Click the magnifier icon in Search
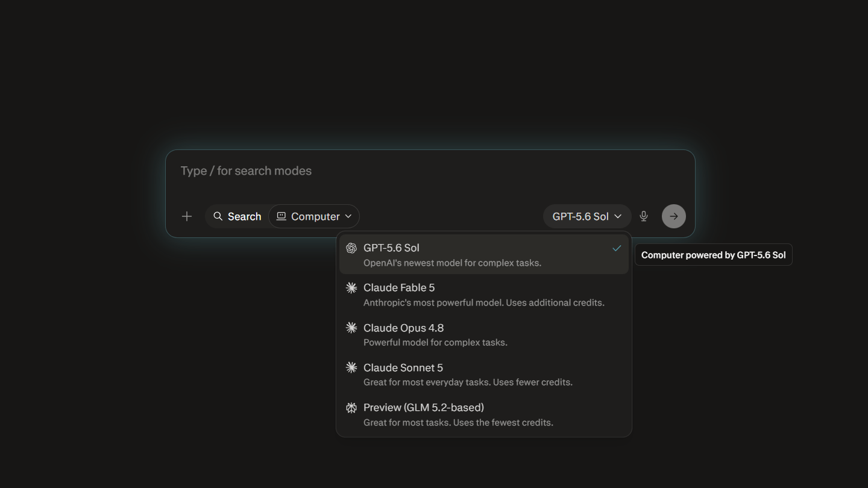868x488 pixels. coord(218,216)
